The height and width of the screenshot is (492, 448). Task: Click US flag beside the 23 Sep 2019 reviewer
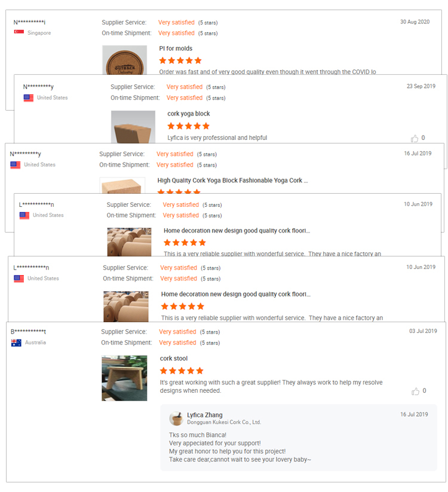[29, 98]
